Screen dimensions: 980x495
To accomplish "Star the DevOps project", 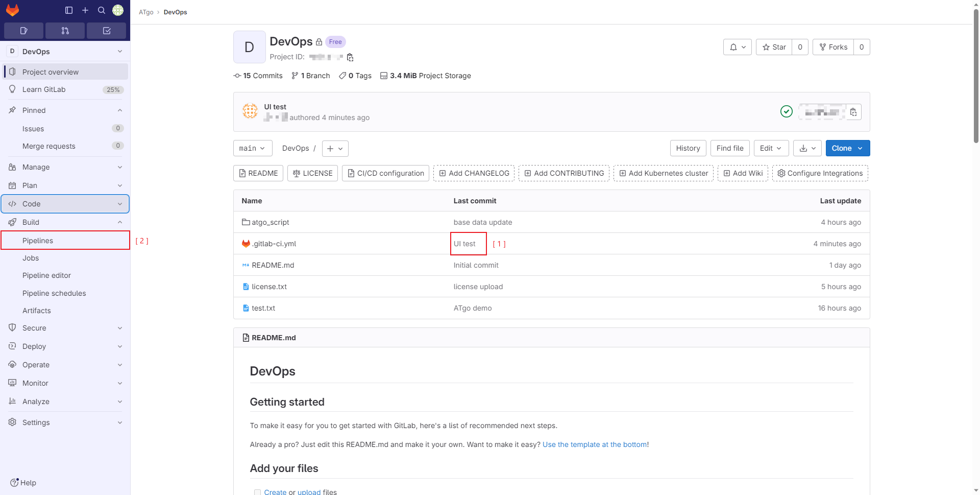I will click(774, 47).
